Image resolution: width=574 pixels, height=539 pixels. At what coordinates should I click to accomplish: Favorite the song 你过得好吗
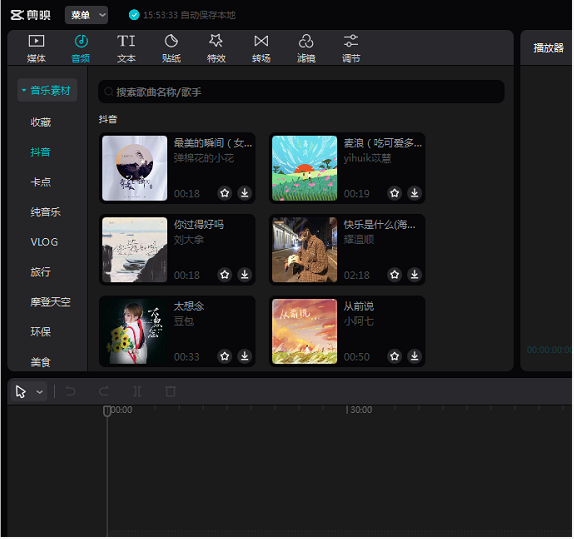pyautogui.click(x=225, y=274)
